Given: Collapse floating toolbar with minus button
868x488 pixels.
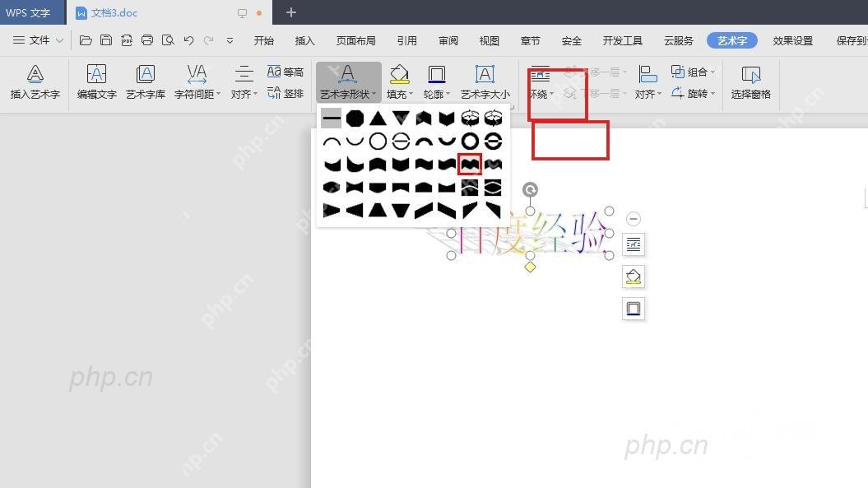Looking at the screenshot, I should point(634,219).
